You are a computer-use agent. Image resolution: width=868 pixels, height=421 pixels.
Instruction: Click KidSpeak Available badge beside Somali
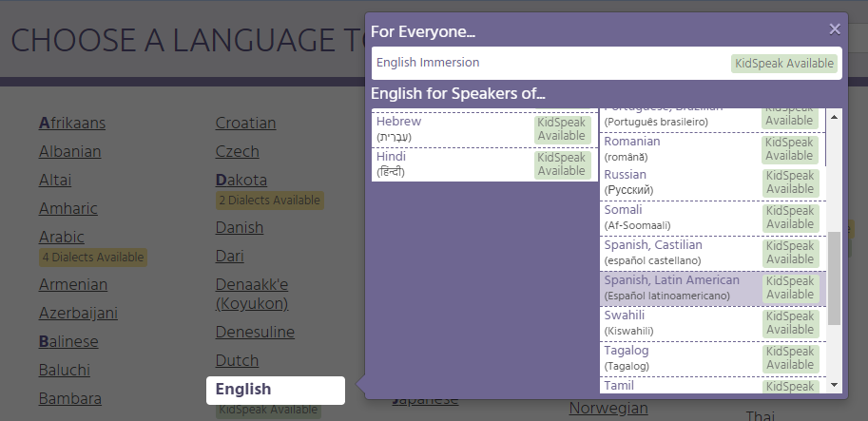click(789, 218)
